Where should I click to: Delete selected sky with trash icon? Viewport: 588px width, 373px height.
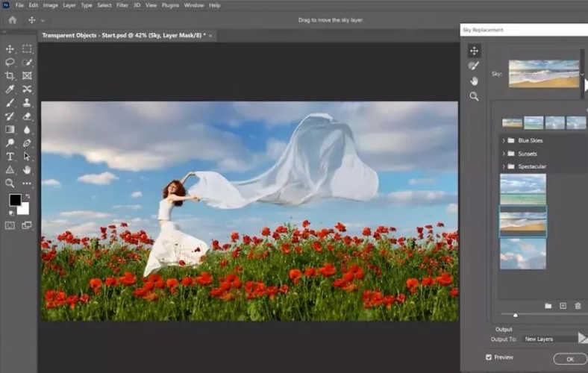578,306
